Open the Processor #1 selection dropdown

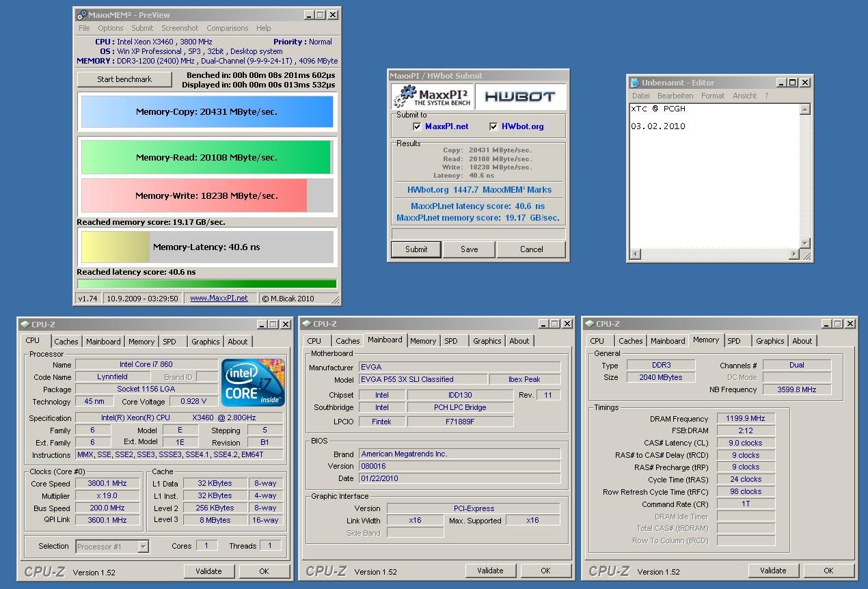tap(143, 547)
